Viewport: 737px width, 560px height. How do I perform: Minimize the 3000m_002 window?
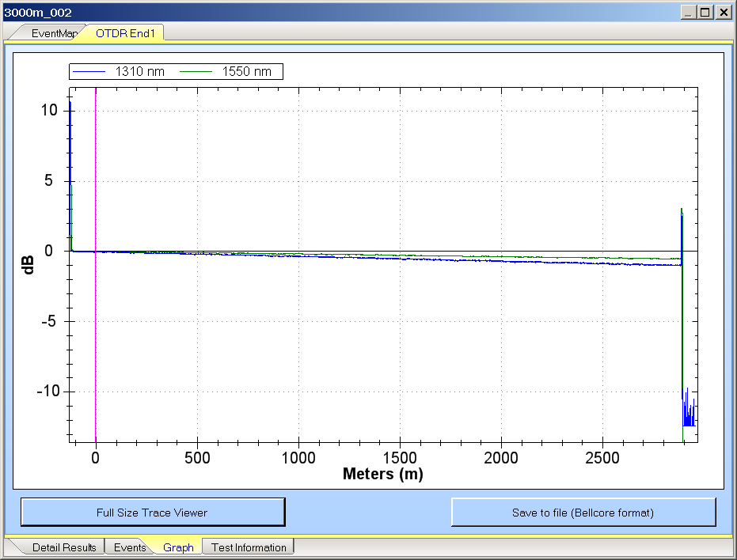pyautogui.click(x=687, y=13)
